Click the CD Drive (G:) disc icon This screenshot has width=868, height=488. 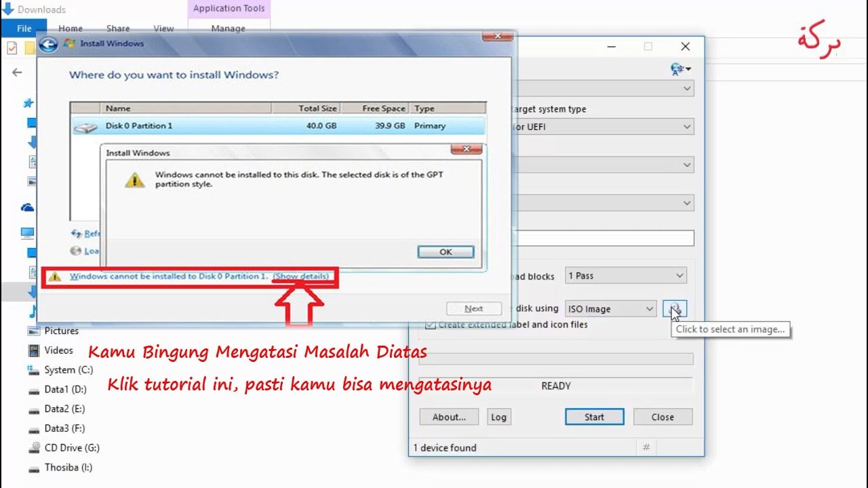click(x=33, y=448)
